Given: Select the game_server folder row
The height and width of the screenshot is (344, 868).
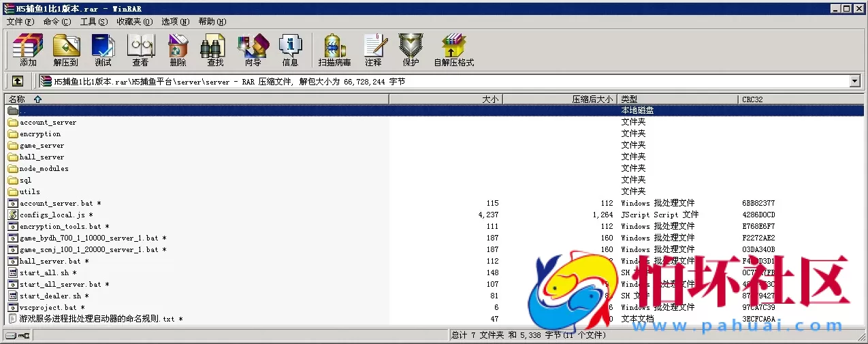Looking at the screenshot, I should (434, 146).
